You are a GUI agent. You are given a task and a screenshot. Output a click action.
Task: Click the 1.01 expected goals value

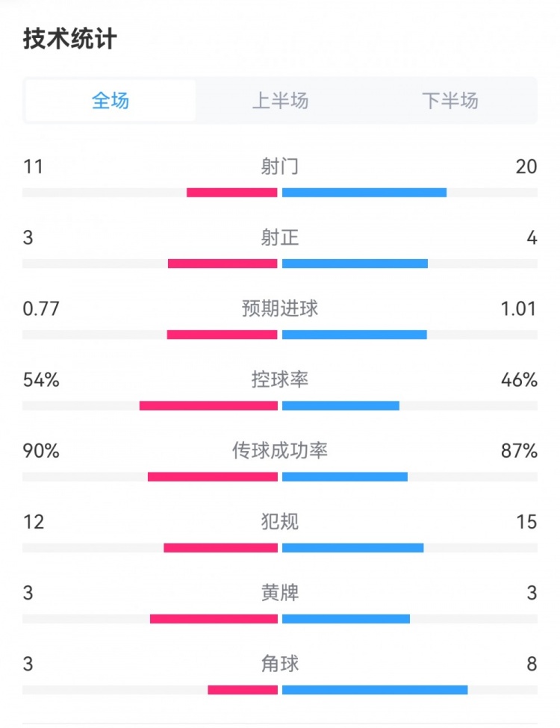pyautogui.click(x=519, y=308)
